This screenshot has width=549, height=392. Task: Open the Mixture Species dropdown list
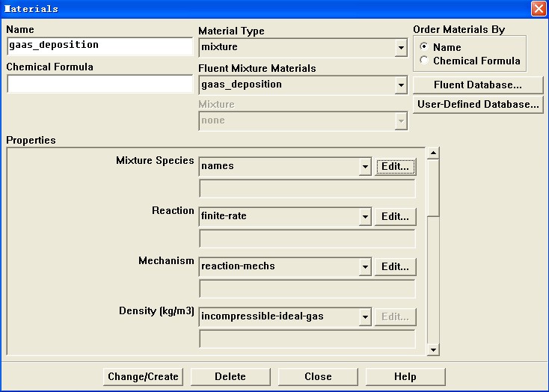[365, 167]
